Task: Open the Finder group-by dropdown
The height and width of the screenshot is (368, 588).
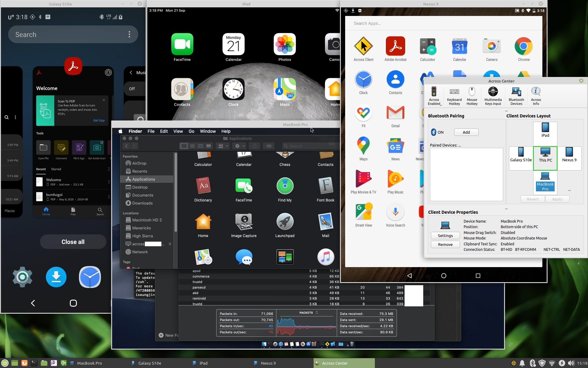Action: pos(222,146)
